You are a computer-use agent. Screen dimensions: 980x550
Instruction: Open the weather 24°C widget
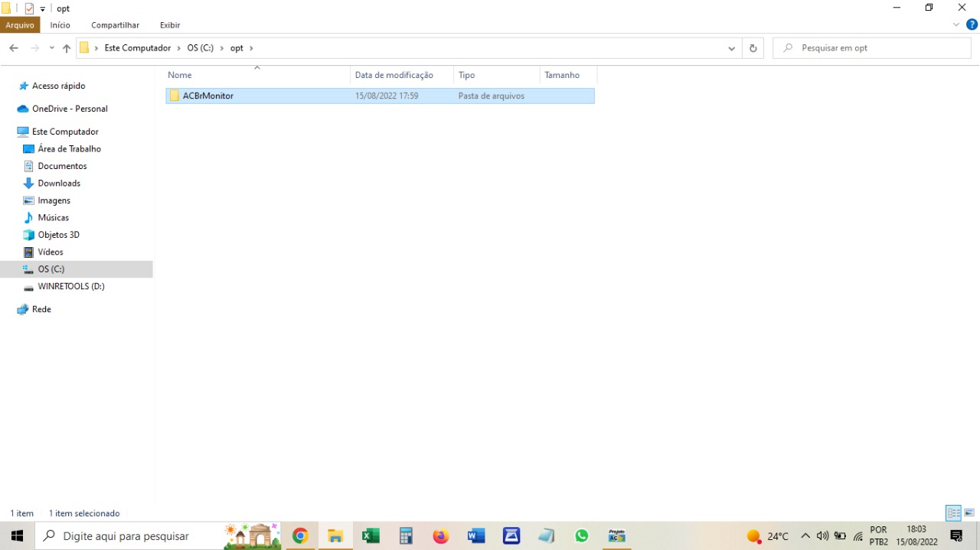pyautogui.click(x=768, y=536)
